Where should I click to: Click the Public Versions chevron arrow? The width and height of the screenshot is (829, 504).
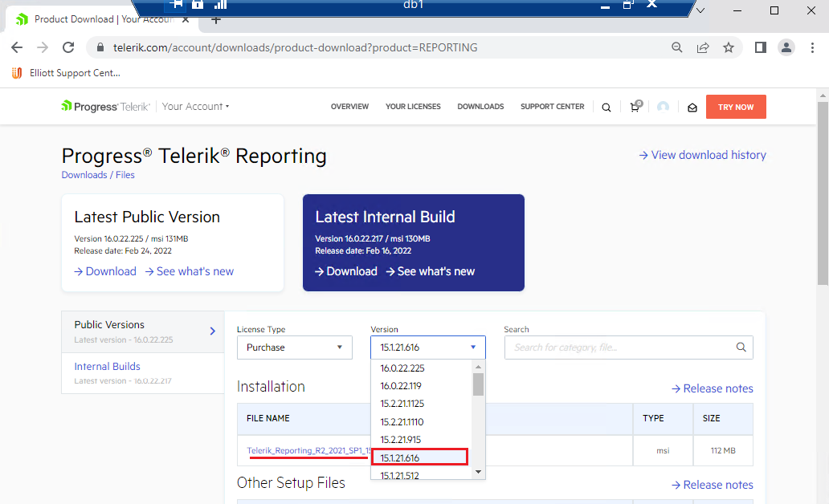pos(213,331)
